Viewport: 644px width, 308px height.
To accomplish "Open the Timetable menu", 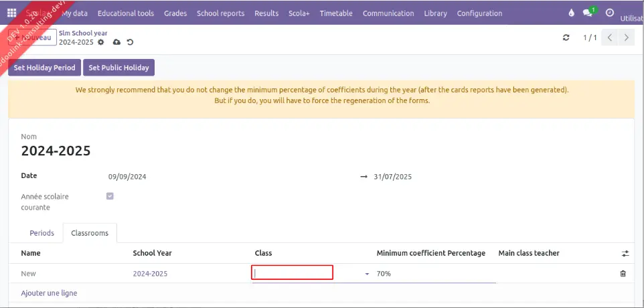I will tap(336, 13).
